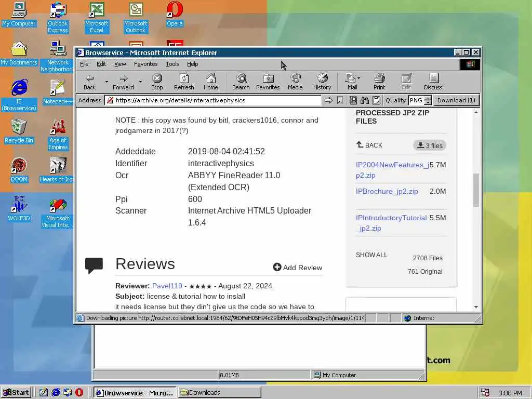532x399 pixels.
Task: Click Add Review link
Action: pyautogui.click(x=298, y=268)
